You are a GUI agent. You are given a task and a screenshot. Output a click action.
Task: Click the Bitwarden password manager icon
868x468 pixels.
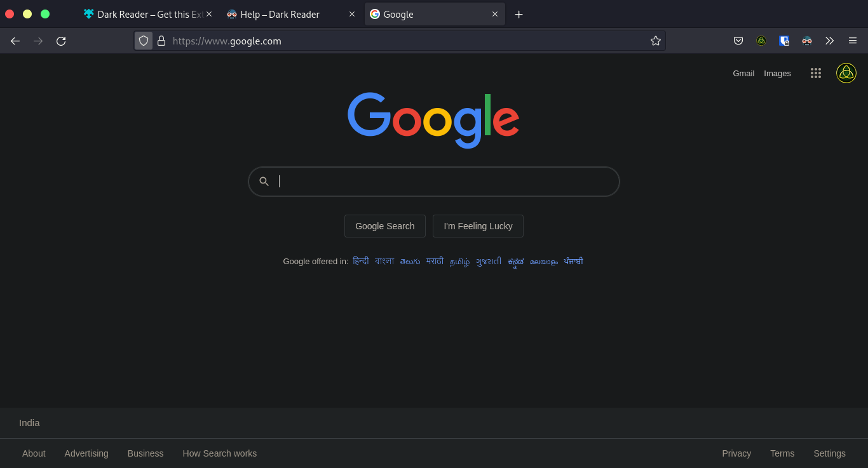(784, 41)
